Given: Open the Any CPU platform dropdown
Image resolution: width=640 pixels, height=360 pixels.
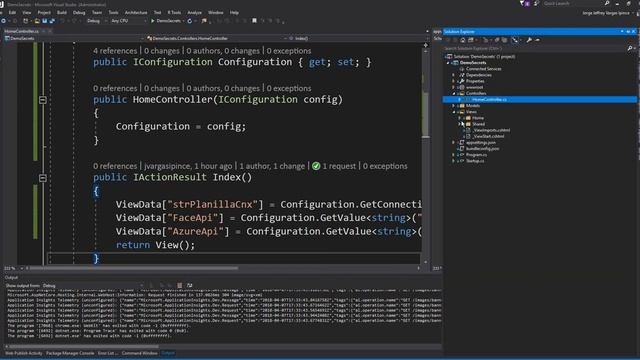Looking at the screenshot, I should point(129,21).
